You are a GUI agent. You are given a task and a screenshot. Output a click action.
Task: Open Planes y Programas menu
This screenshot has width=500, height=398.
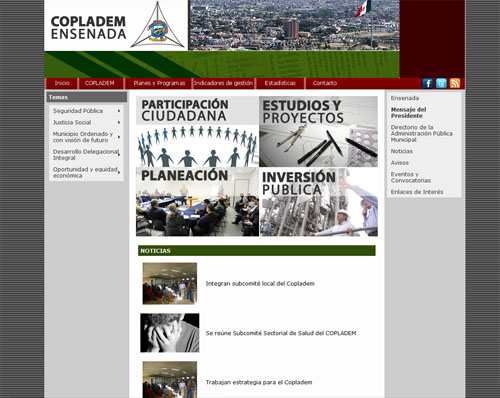[x=159, y=83]
